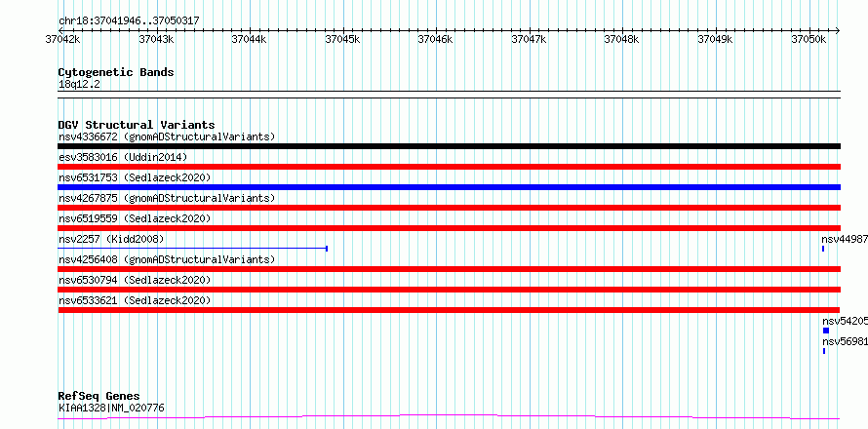This screenshot has height=429, width=868.
Task: Select the black nsv4336672 variant bar
Action: tap(449, 146)
